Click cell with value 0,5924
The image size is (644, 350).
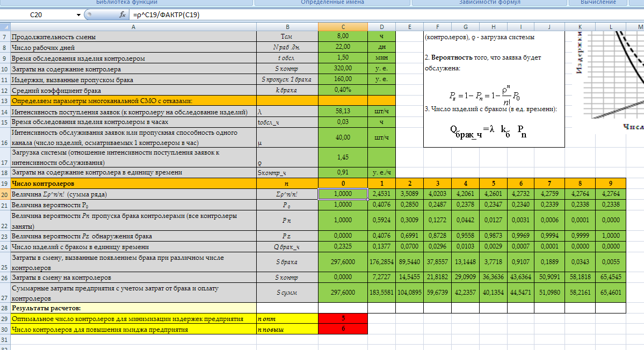[x=381, y=220]
